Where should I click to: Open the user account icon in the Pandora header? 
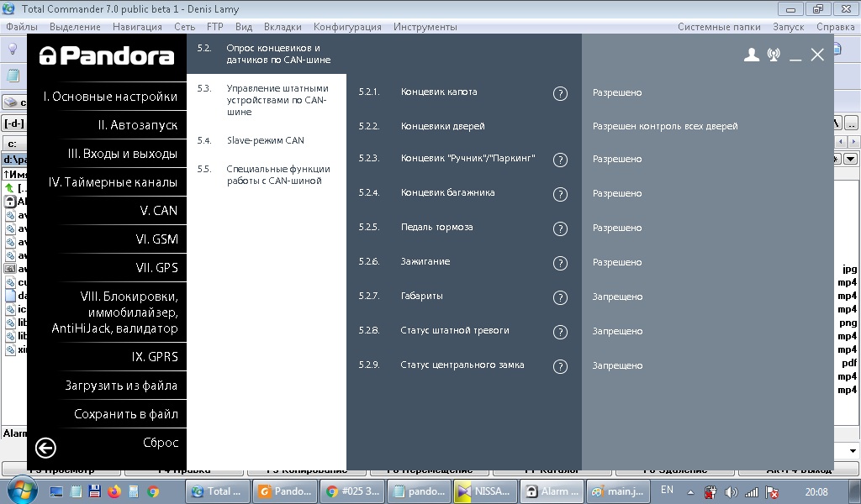[752, 55]
